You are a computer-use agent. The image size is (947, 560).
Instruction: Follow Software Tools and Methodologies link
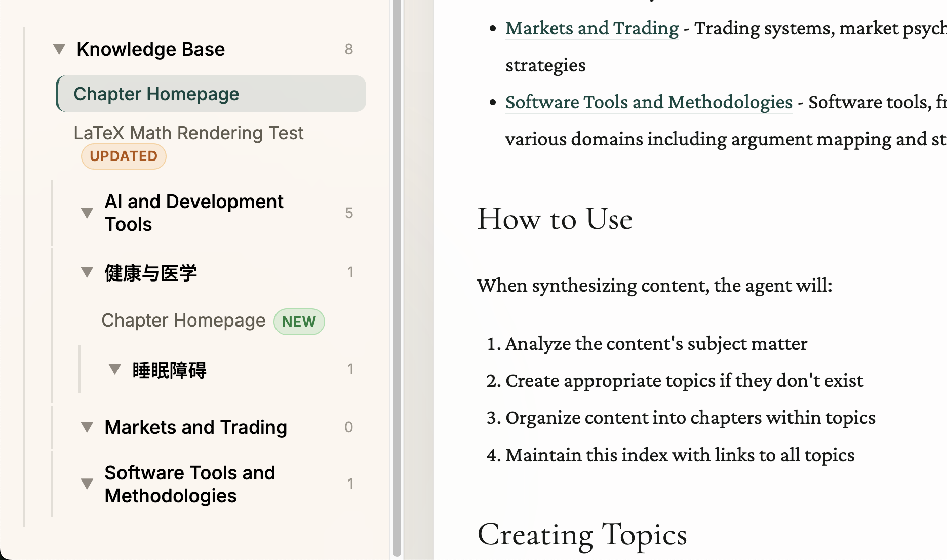(648, 102)
